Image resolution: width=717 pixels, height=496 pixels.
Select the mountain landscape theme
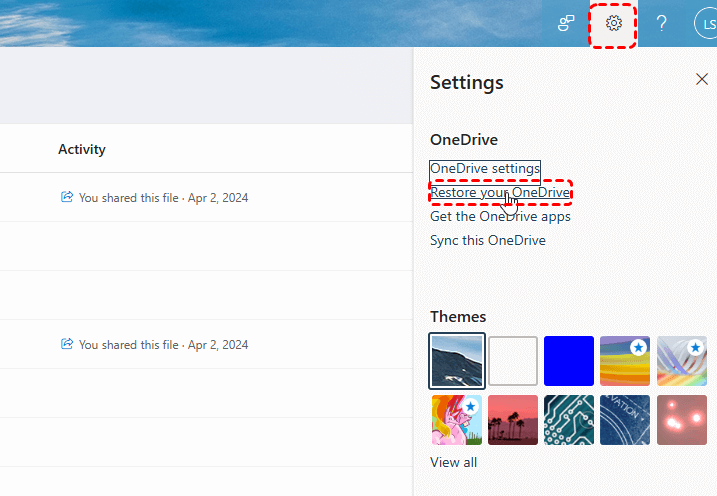tap(457, 361)
